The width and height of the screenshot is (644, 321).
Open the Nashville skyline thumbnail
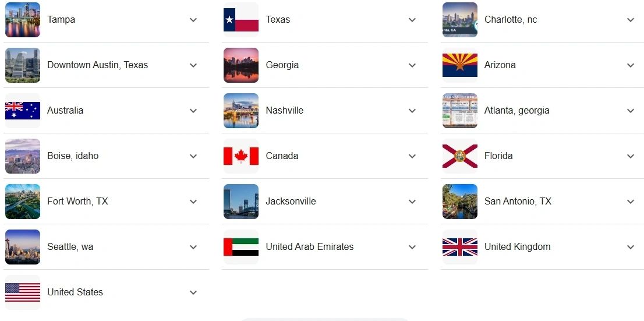click(x=241, y=111)
